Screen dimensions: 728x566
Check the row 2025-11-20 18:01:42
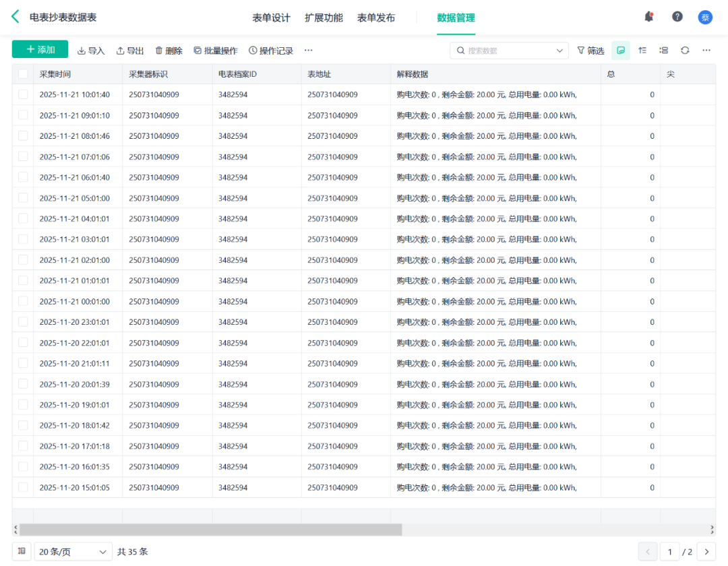[23, 425]
